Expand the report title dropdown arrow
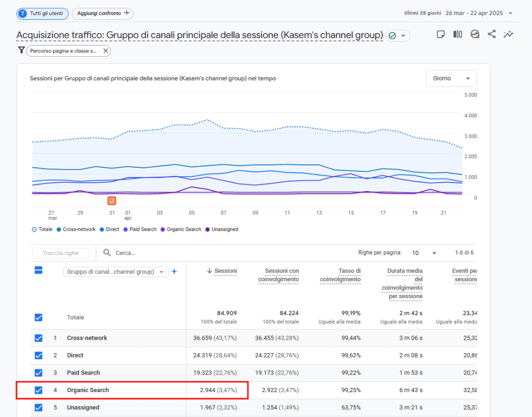532x417 pixels. pyautogui.click(x=403, y=36)
